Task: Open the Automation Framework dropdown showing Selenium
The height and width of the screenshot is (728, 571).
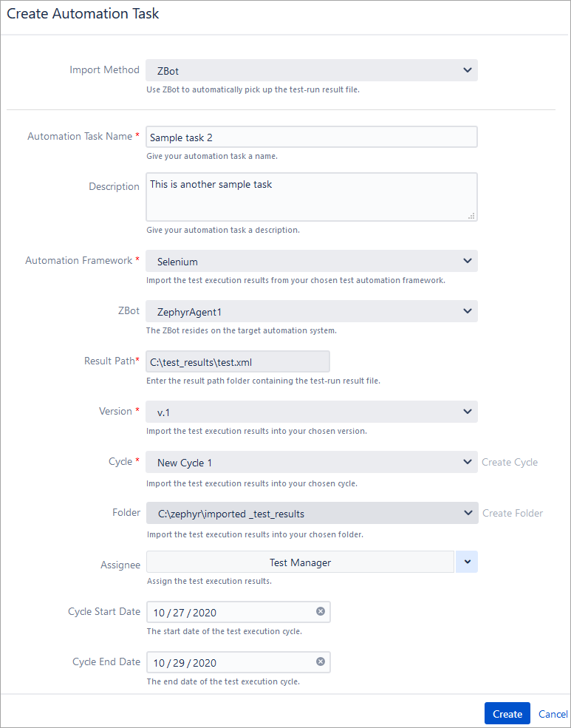Action: point(310,260)
